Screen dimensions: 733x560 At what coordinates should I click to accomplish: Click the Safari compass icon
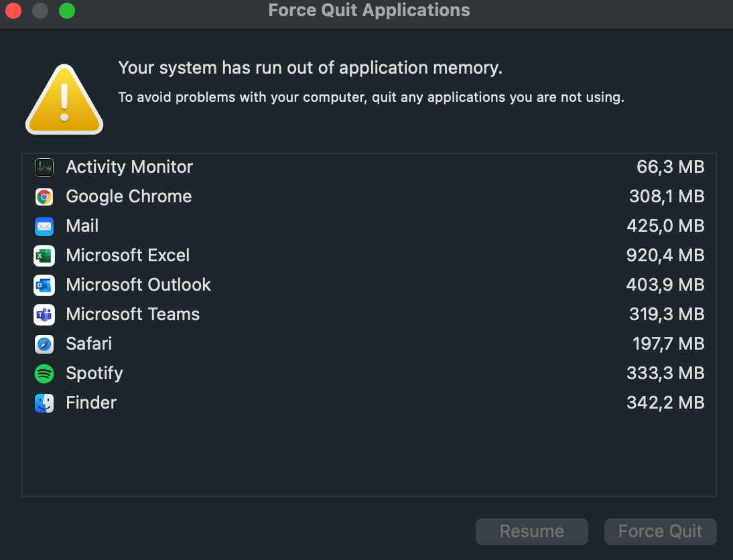(44, 344)
